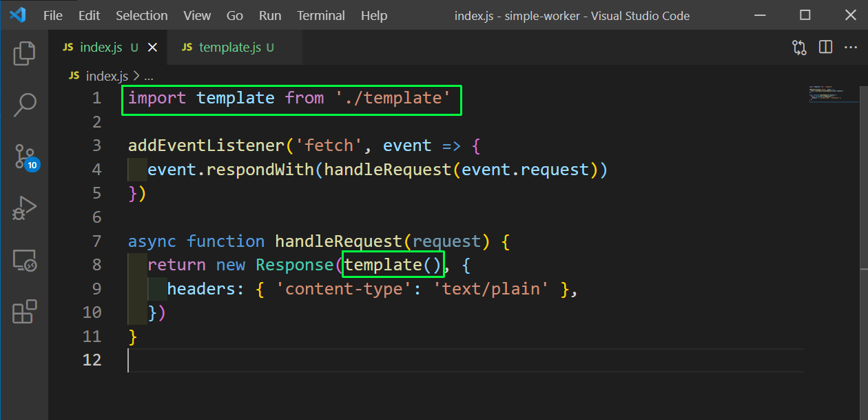Click line number 1 in the gutter

(96, 98)
